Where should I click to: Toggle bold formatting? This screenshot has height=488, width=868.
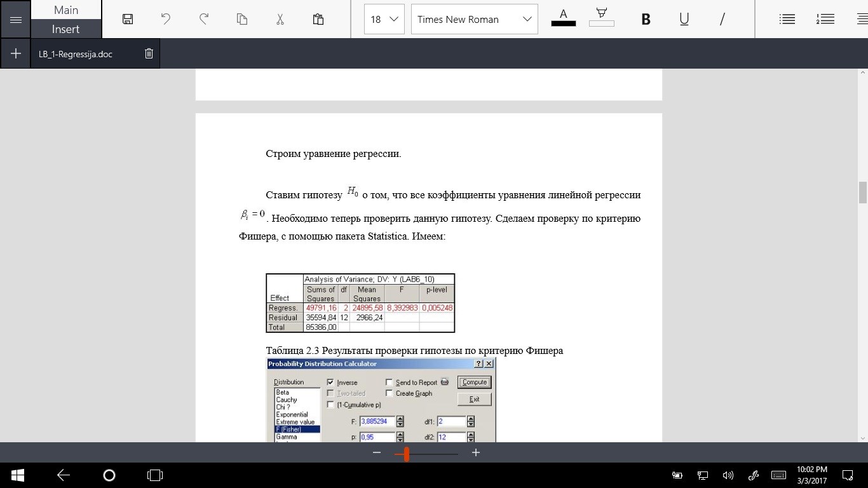[x=645, y=19]
